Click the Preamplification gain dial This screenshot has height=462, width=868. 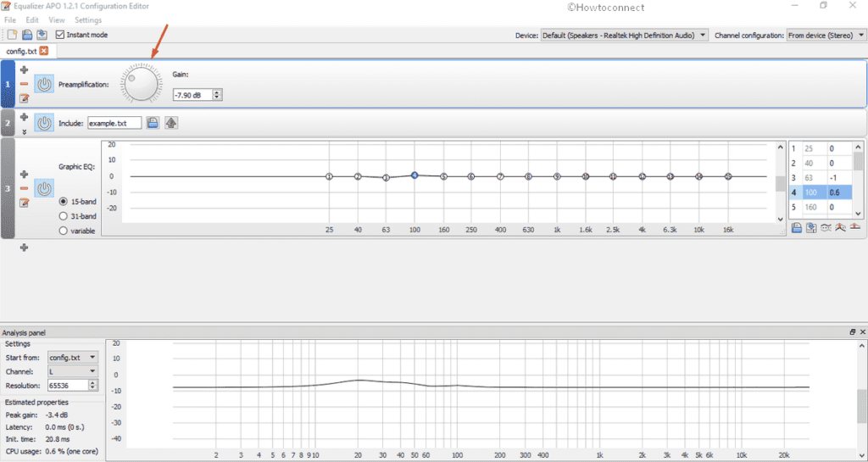click(x=140, y=84)
